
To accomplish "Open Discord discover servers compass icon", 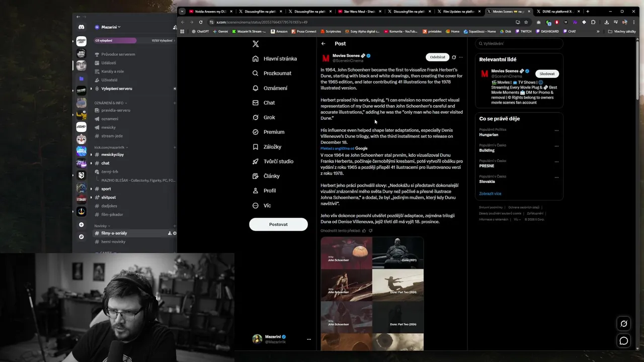I will coord(81,236).
